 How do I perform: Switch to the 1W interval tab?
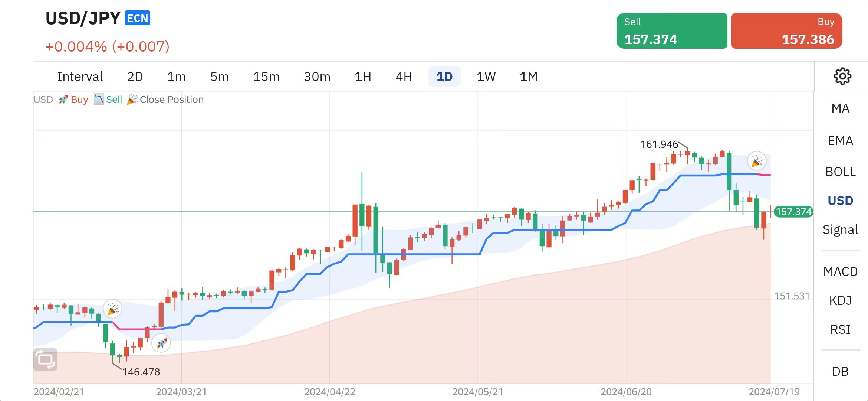(486, 76)
